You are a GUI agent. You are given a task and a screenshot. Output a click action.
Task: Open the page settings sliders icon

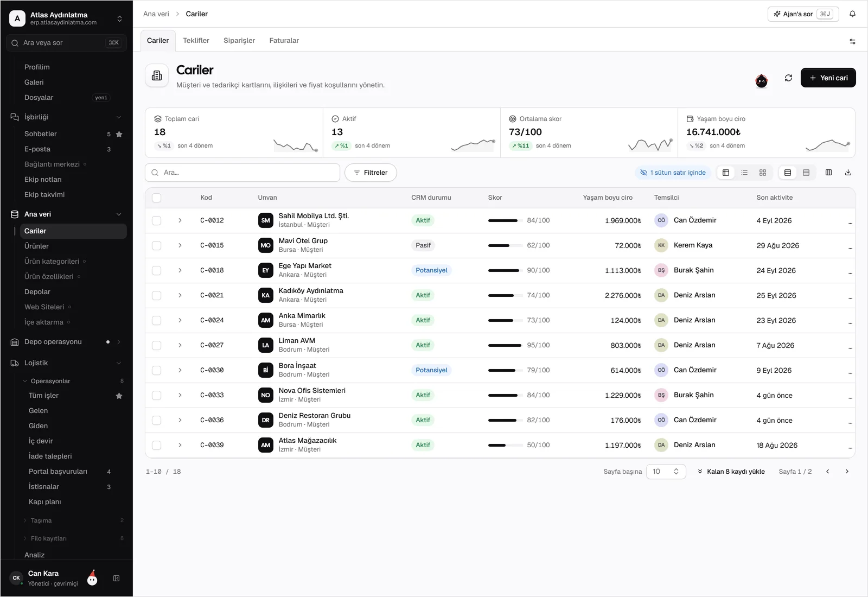tap(852, 41)
